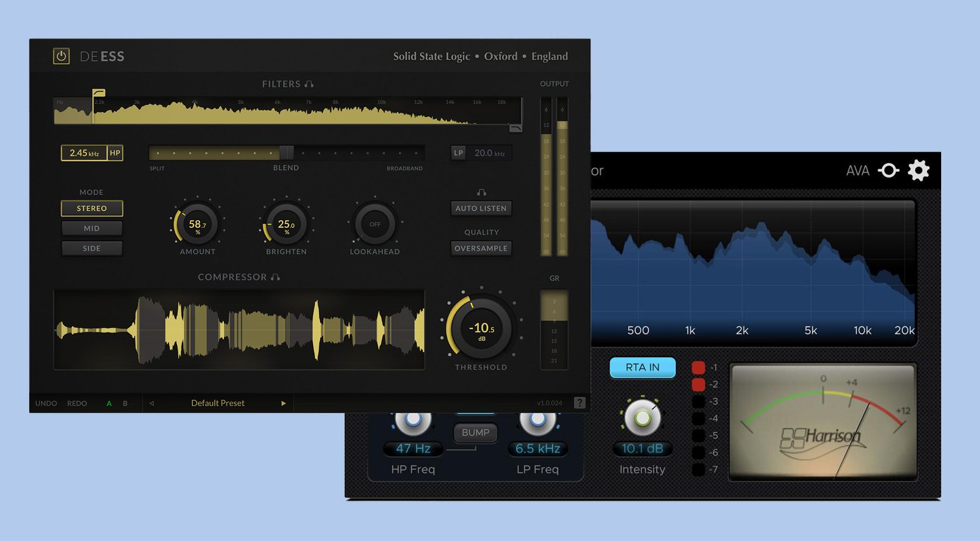Click the 10.1 dB intensity value field

[x=642, y=449]
